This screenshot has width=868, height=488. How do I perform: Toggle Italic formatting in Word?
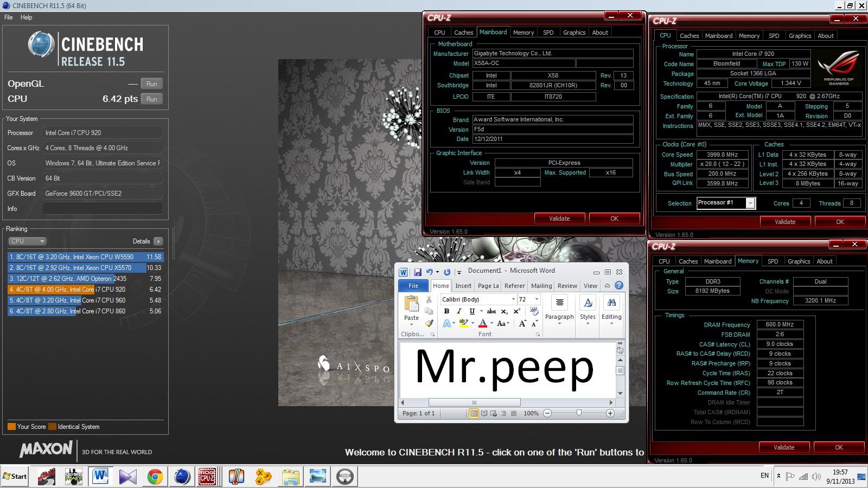[x=459, y=311]
